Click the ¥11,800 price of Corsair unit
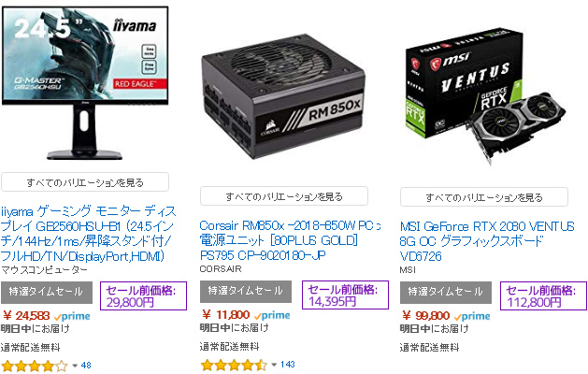This screenshot has width=588, height=374. click(225, 315)
